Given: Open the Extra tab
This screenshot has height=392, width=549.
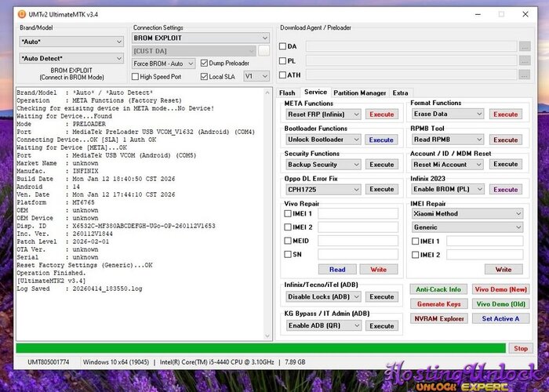Looking at the screenshot, I should click(400, 93).
